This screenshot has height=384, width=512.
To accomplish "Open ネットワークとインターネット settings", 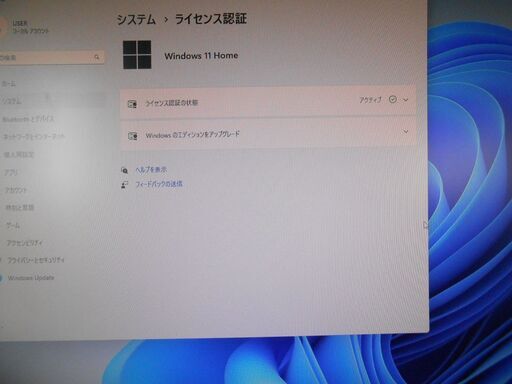I will [x=34, y=137].
